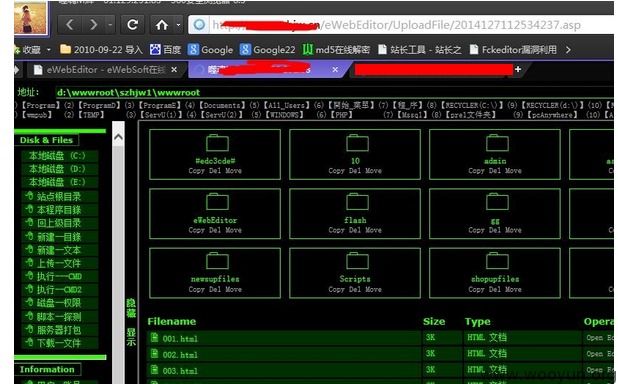The height and width of the screenshot is (384, 618).
Task: Go to 本程序目录 in sidebar
Action: (60, 210)
